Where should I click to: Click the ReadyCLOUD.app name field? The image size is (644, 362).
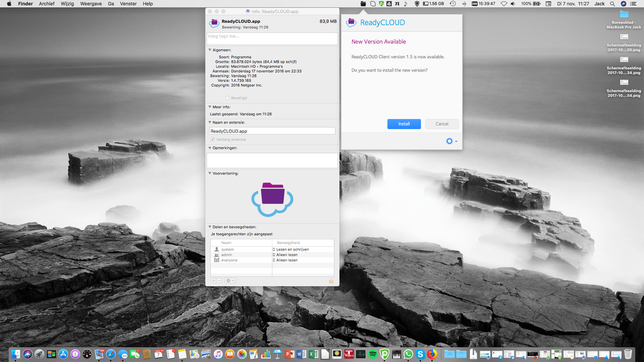[x=272, y=131]
